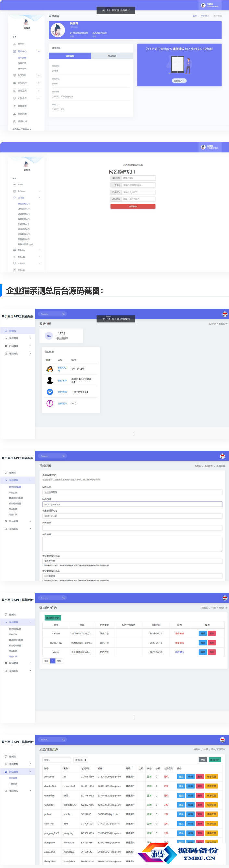Click gray 搜索 button on 添加/管理用户 page
The width and height of the screenshot is (229, 868).
tap(203, 760)
